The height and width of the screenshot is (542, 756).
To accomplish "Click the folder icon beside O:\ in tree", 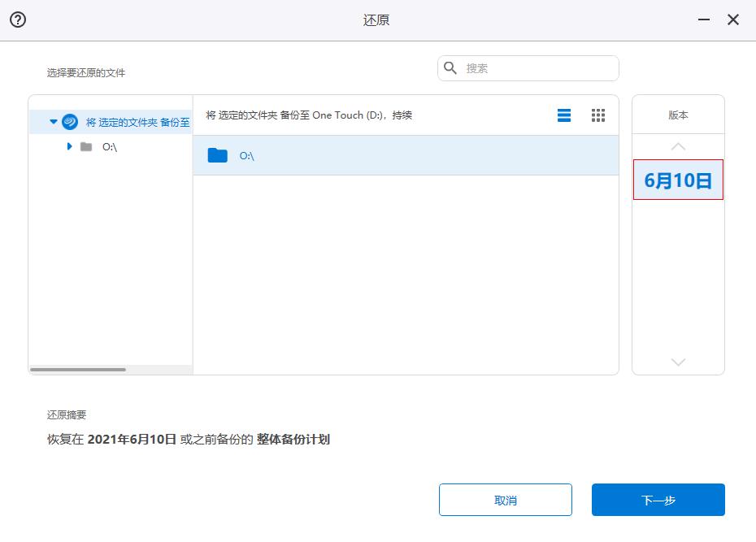I will pyautogui.click(x=86, y=146).
